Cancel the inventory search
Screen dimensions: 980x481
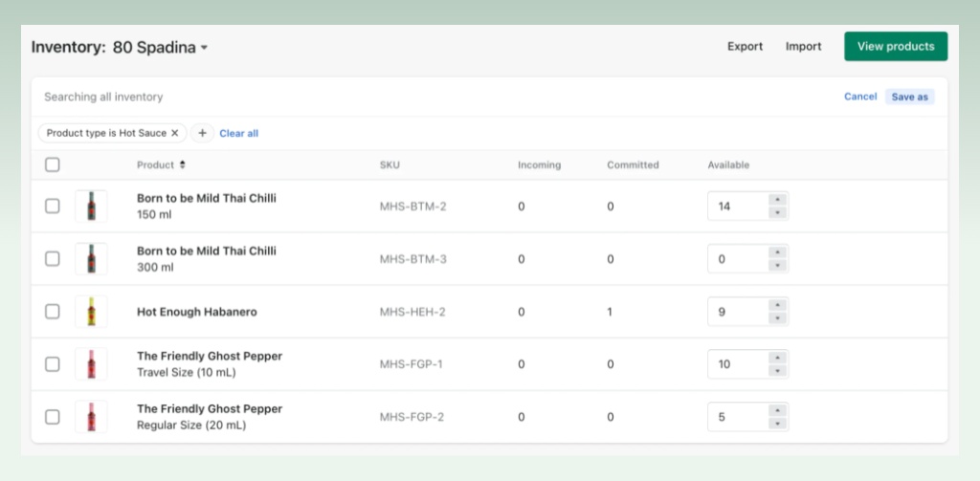[x=860, y=97]
